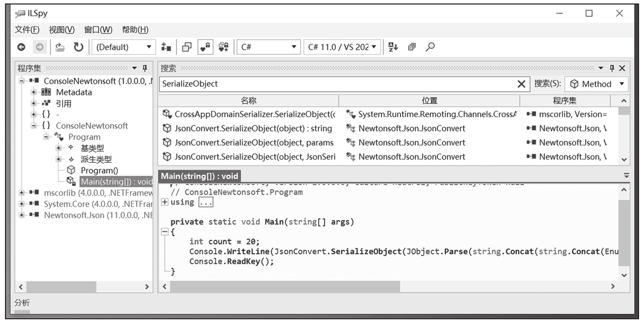This screenshot has height=324, width=644.
Task: Collapse the ConsoleNewtonsoft assembly node
Action: pyautogui.click(x=22, y=81)
